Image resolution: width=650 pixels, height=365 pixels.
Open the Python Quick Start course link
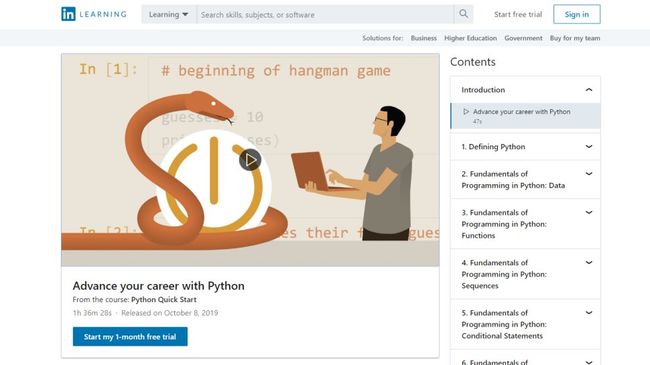pos(164,299)
